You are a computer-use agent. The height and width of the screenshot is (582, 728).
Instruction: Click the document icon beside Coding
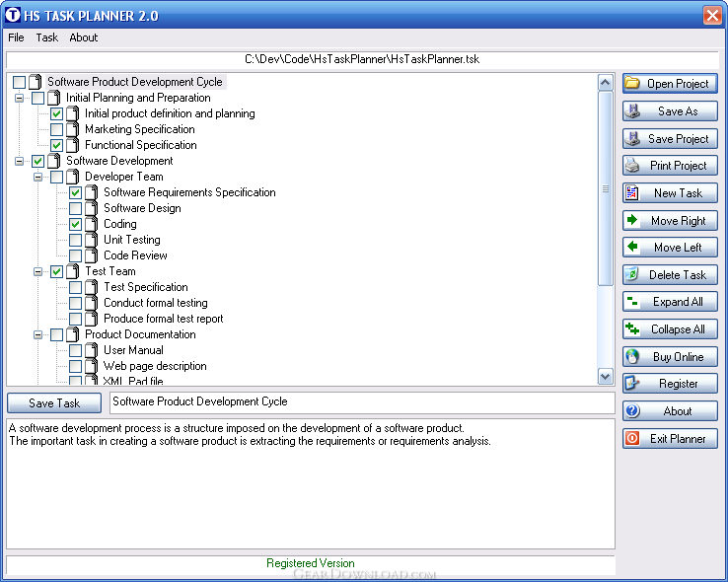point(92,224)
